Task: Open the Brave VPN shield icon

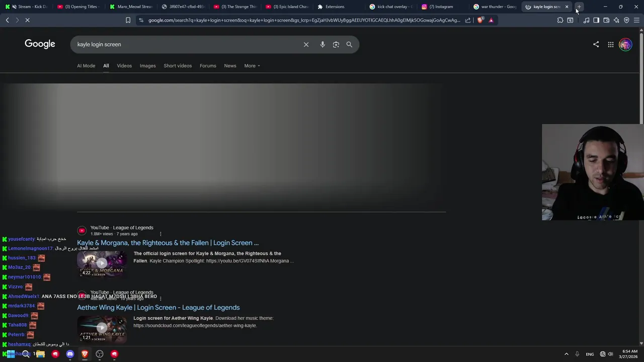Action: (x=626, y=20)
